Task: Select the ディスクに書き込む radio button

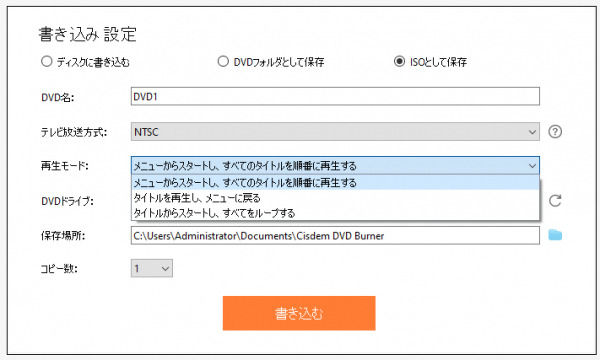Action: point(47,61)
